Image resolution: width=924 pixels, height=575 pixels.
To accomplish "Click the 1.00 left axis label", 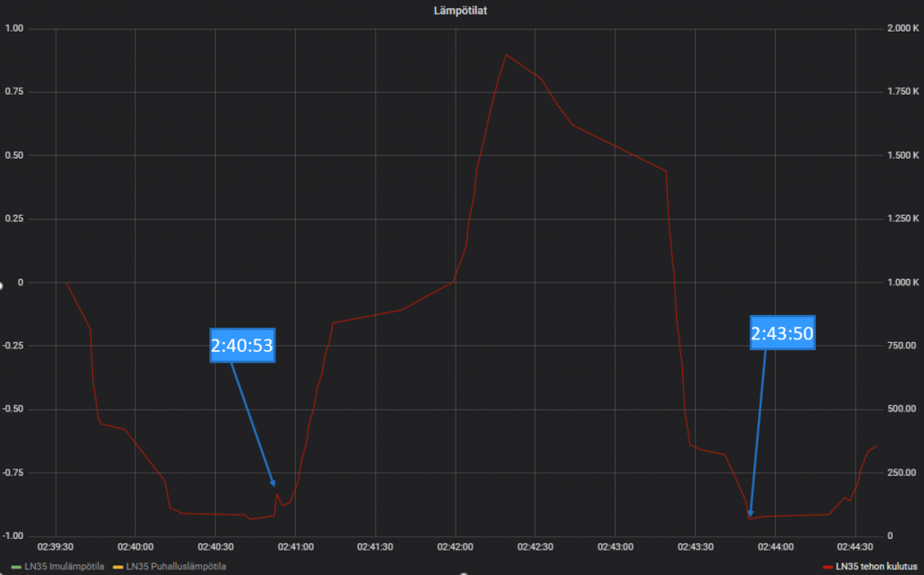I will (14, 28).
